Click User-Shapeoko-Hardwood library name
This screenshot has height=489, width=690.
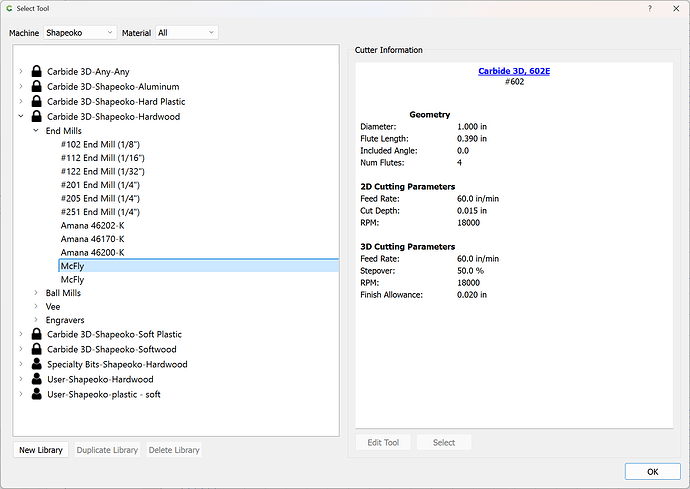(x=100, y=379)
